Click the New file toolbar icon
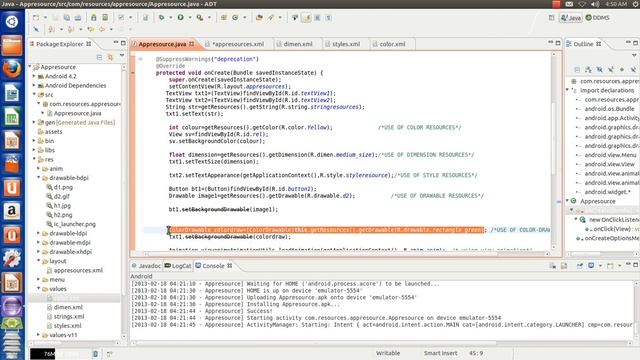Image resolution: width=640 pixels, height=360 pixels. [36, 18]
